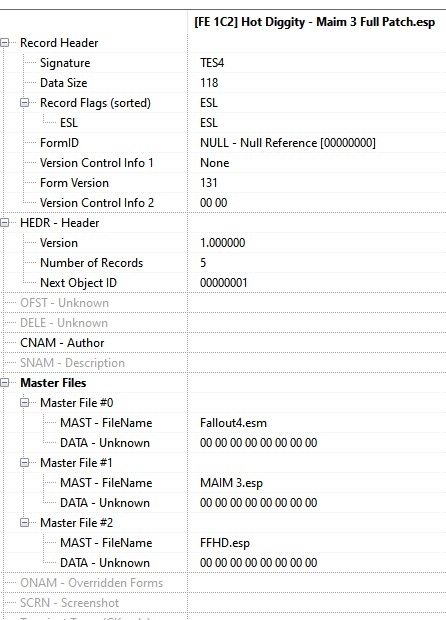Collapse Master File #1 node
This screenshot has width=446, height=620.
click(25, 463)
